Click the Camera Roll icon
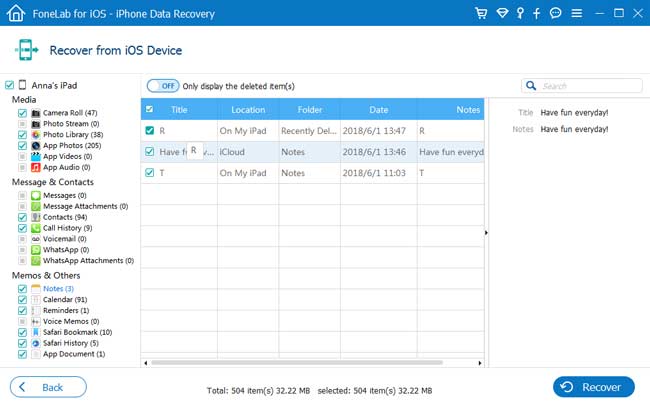The width and height of the screenshot is (650, 406). pos(36,113)
